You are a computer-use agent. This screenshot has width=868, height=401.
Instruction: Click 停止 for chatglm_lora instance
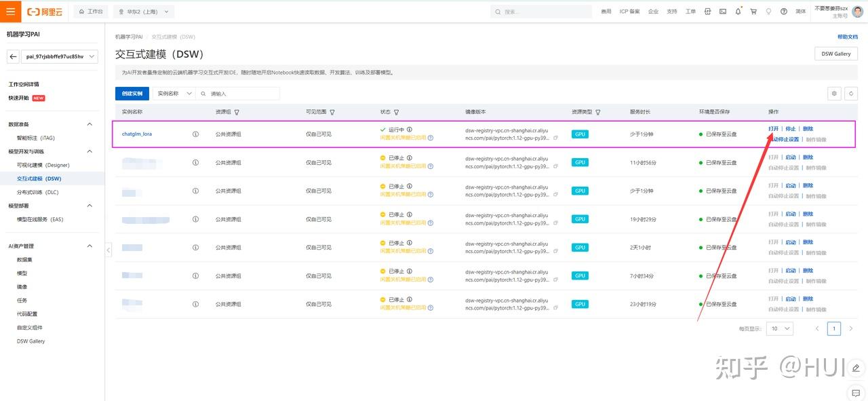coord(791,129)
